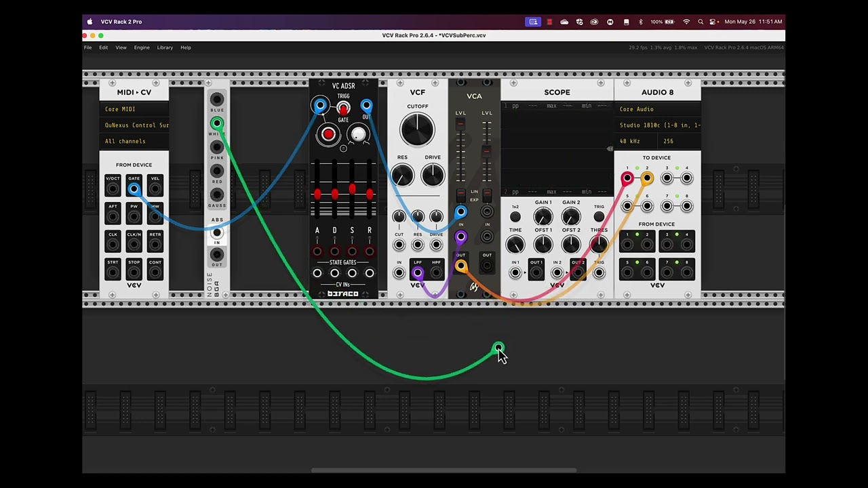
Task: Click the AFT output port on MIDI-CV
Action: coord(113,216)
